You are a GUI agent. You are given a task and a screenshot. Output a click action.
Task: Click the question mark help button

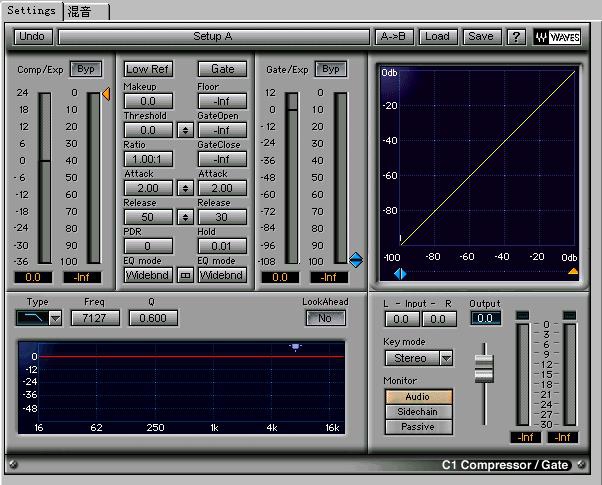(516, 37)
